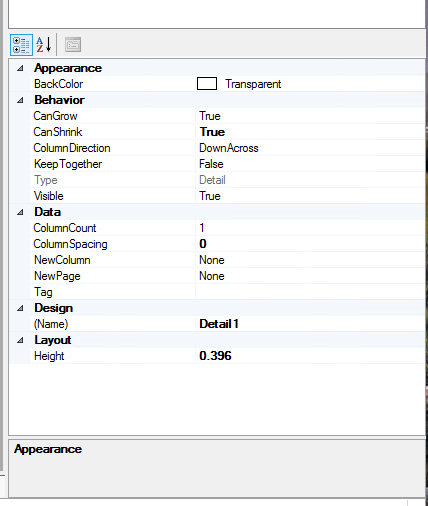Click the ColumnSpacing value 0
This screenshot has width=428, height=506.
(203, 244)
